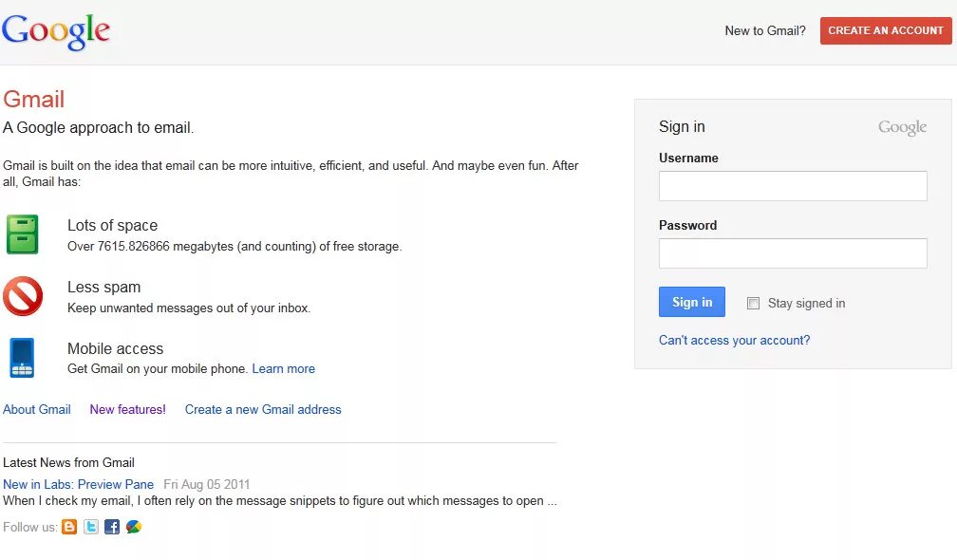Viewport: 957px width, 560px height.
Task: Click the gray Google logo in sign-in box
Action: [x=902, y=128]
